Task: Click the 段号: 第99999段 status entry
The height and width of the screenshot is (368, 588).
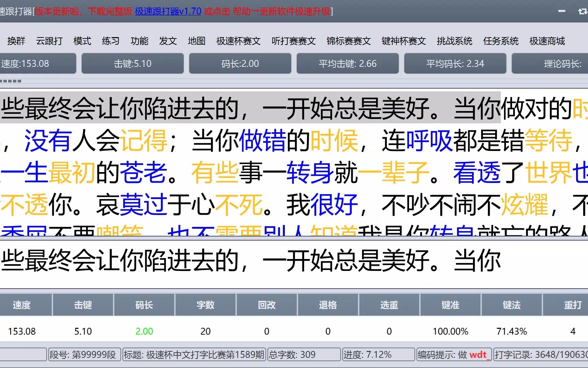Action: pos(85,355)
